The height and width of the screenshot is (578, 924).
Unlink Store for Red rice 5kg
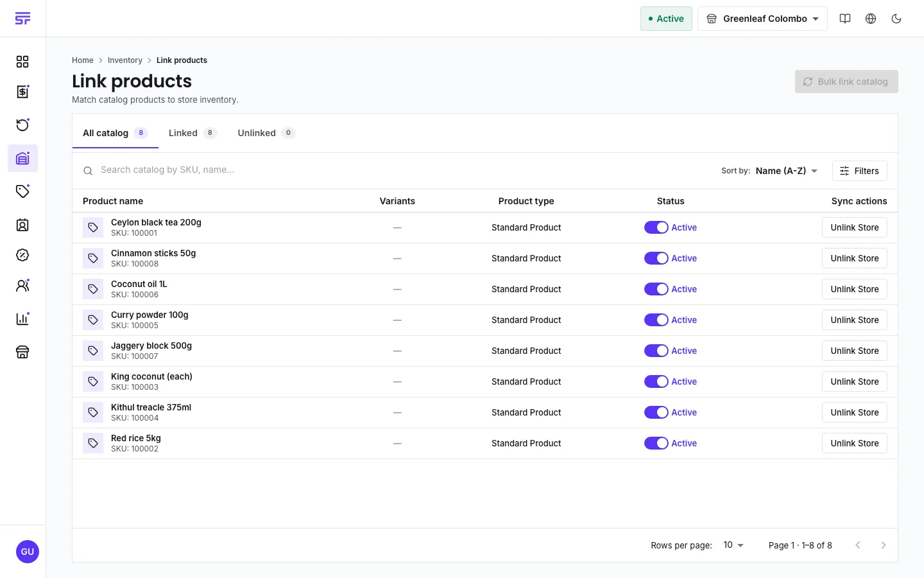click(855, 443)
